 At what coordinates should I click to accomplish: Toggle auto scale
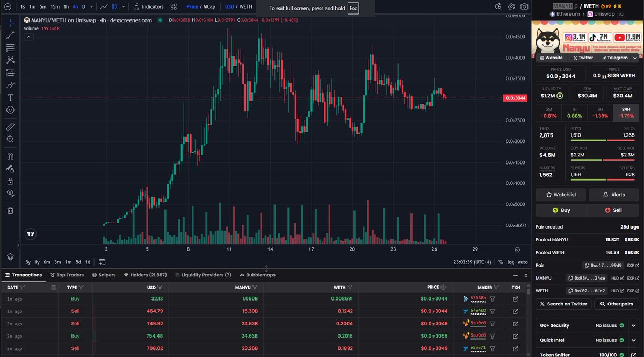523,262
